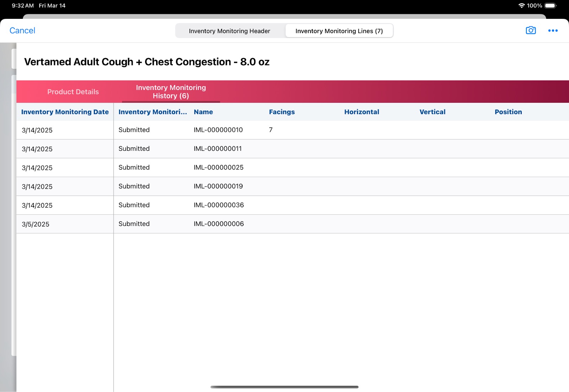
Task: Cancel the inventory monitoring form
Action: [x=22, y=31]
